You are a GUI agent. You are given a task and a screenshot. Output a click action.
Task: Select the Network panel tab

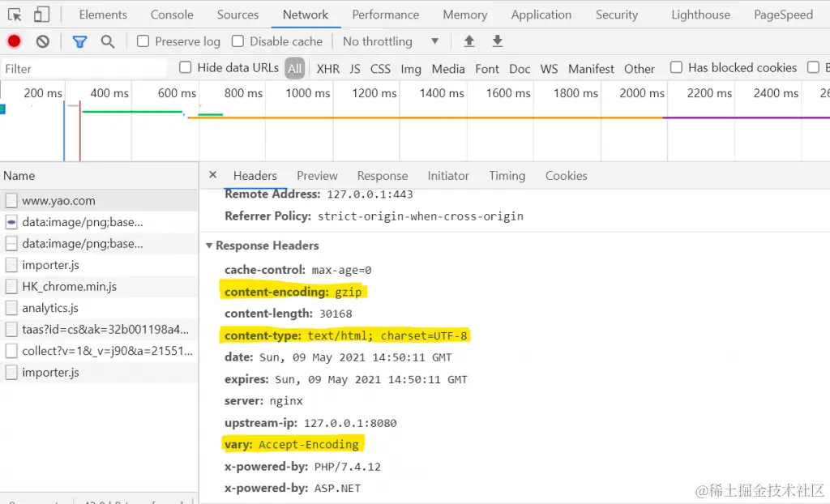point(306,15)
